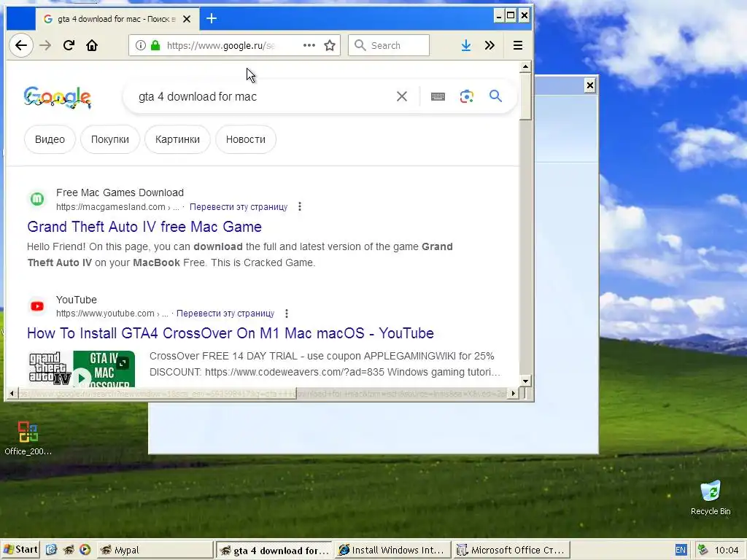
Task: Open Google virtual keyboard icon
Action: tap(438, 97)
